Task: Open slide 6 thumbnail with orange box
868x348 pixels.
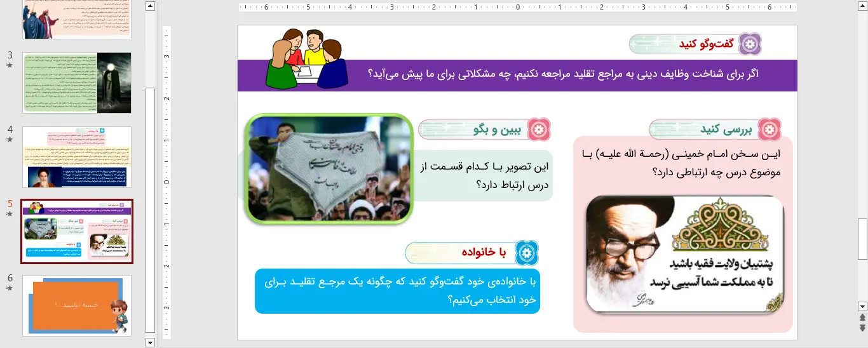Action: click(77, 305)
